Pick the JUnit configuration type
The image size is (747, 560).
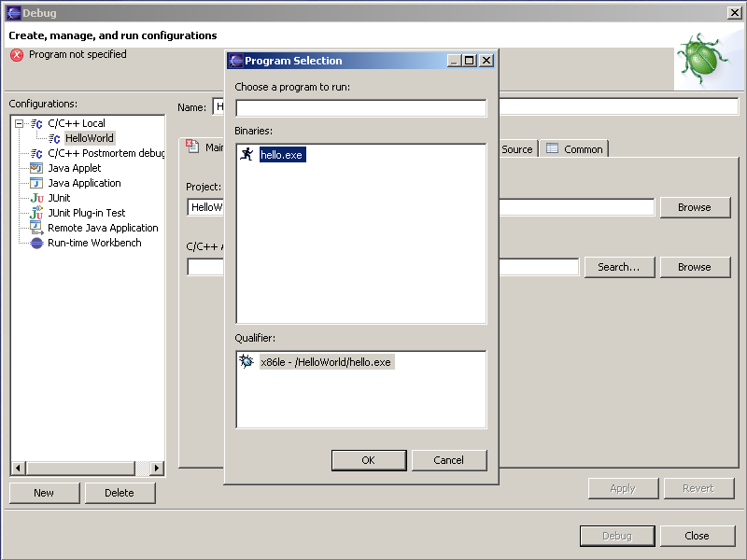click(59, 198)
